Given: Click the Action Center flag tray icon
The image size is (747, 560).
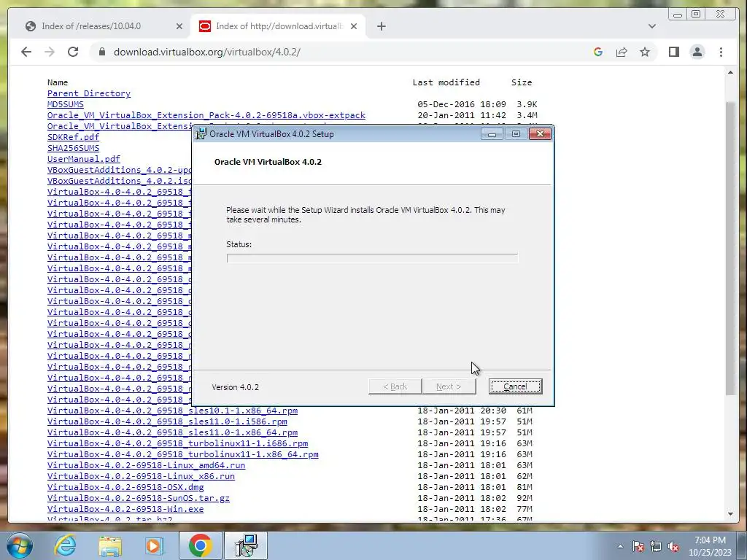Looking at the screenshot, I should [x=638, y=547].
